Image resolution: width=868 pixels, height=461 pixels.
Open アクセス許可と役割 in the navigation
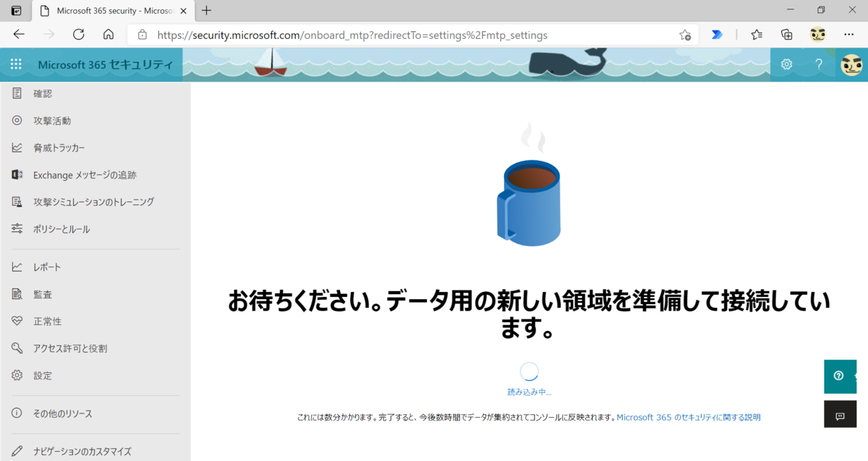pyautogui.click(x=70, y=348)
